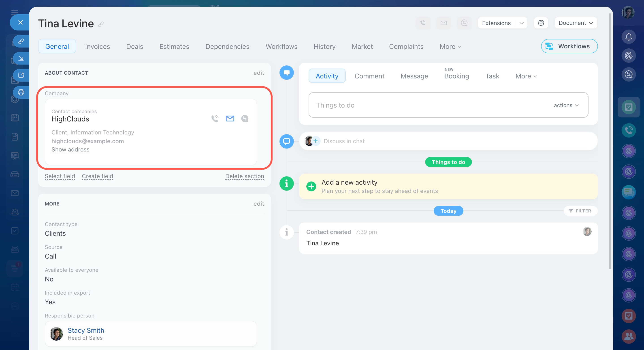Image resolution: width=644 pixels, height=350 pixels.
Task: Click the FILTER button in the timeline
Action: tap(580, 211)
